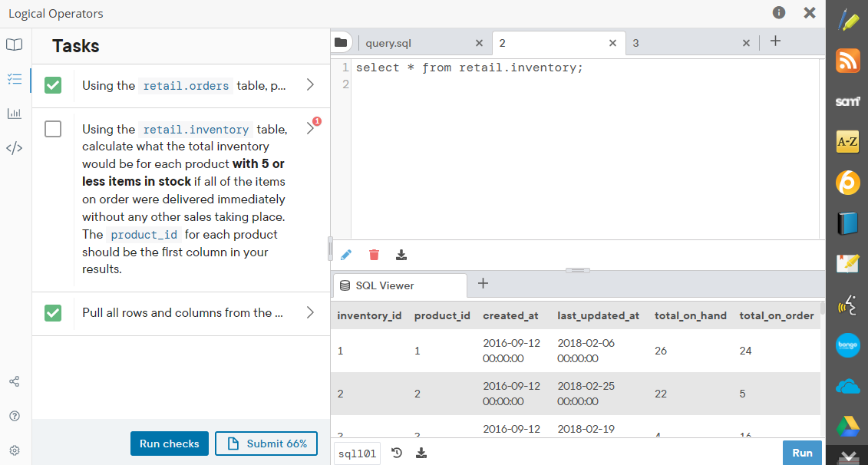Open the sql101 database selector
868x465 pixels.
point(356,453)
